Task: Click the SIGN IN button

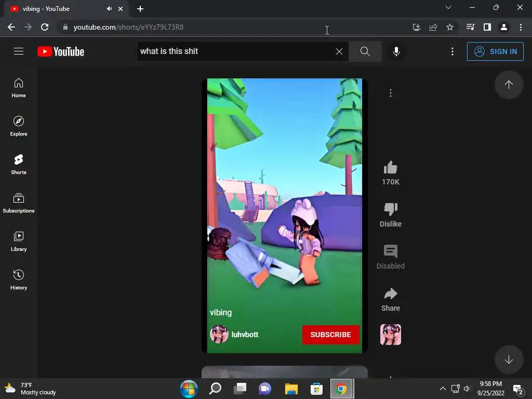Action: pyautogui.click(x=495, y=51)
